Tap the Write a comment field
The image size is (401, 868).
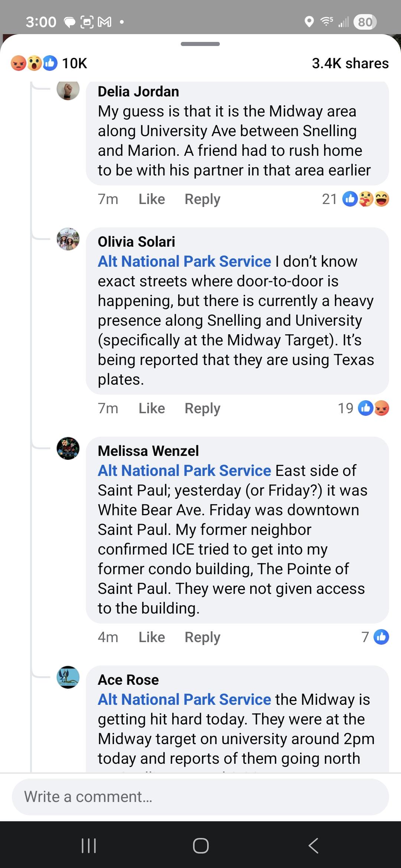pyautogui.click(x=200, y=797)
